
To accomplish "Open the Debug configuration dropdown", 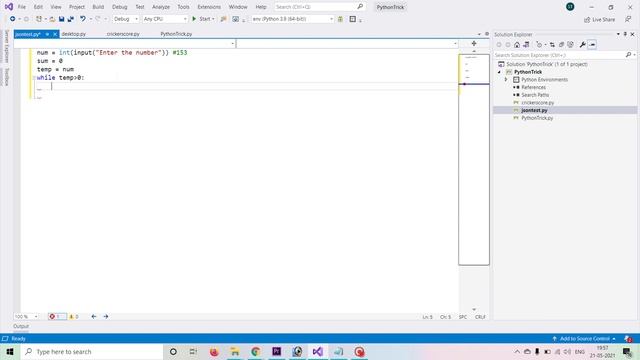I will 126,19.
